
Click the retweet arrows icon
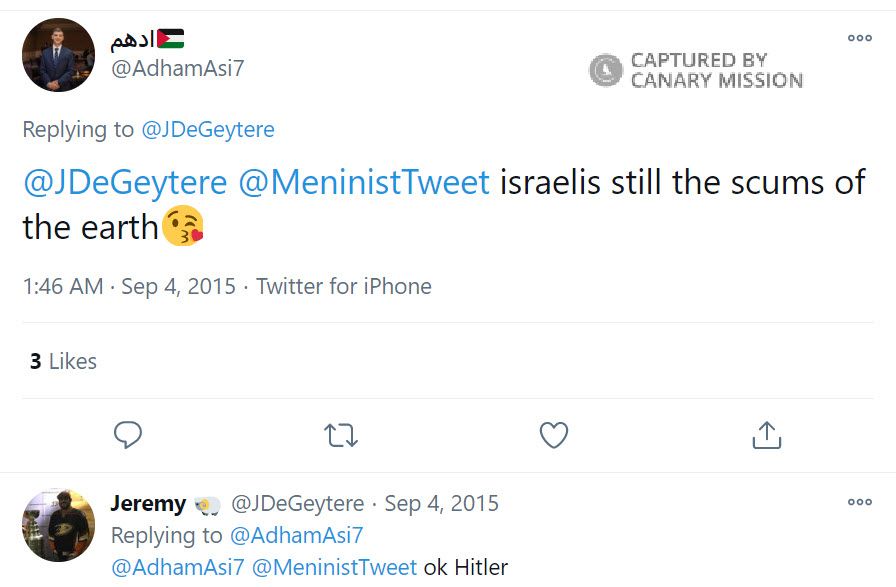(341, 435)
